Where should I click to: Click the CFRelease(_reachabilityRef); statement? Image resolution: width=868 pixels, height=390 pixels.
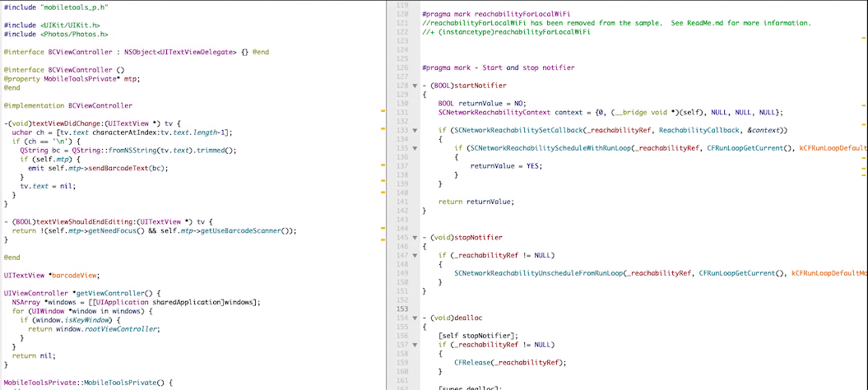click(x=510, y=362)
